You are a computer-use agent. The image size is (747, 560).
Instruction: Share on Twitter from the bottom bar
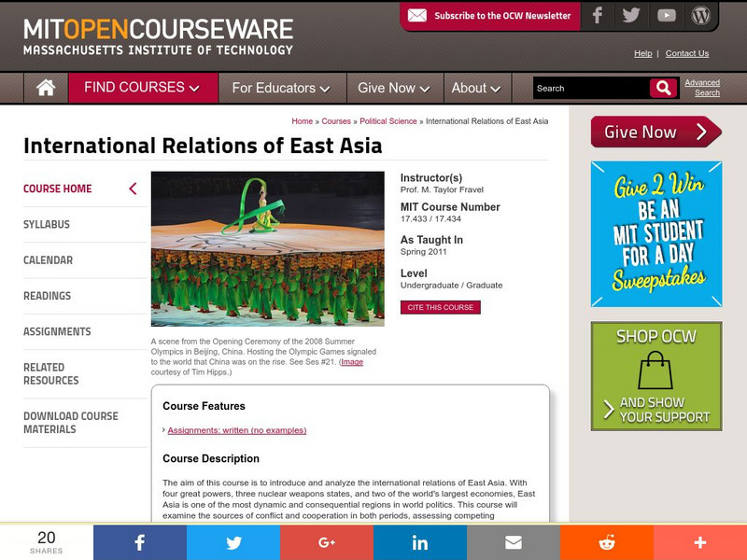(x=233, y=542)
